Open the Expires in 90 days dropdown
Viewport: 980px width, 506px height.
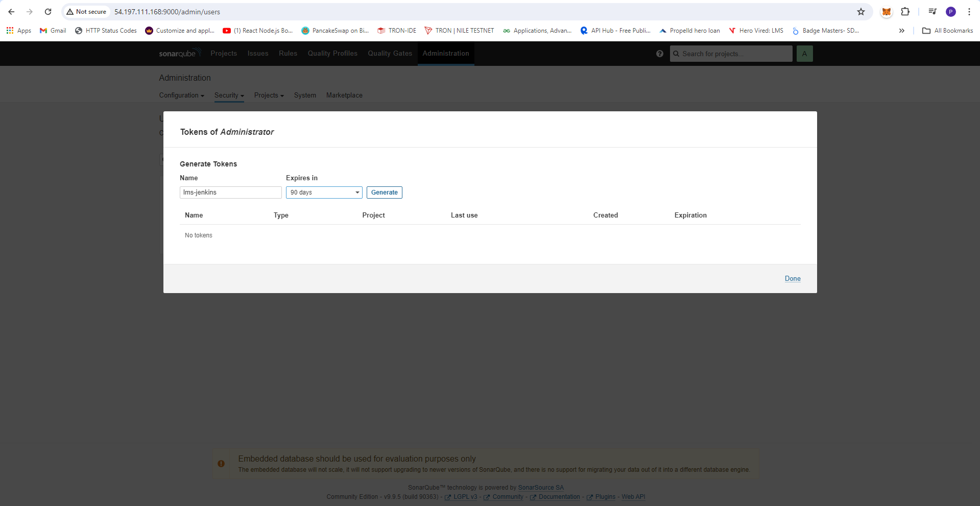coord(324,192)
